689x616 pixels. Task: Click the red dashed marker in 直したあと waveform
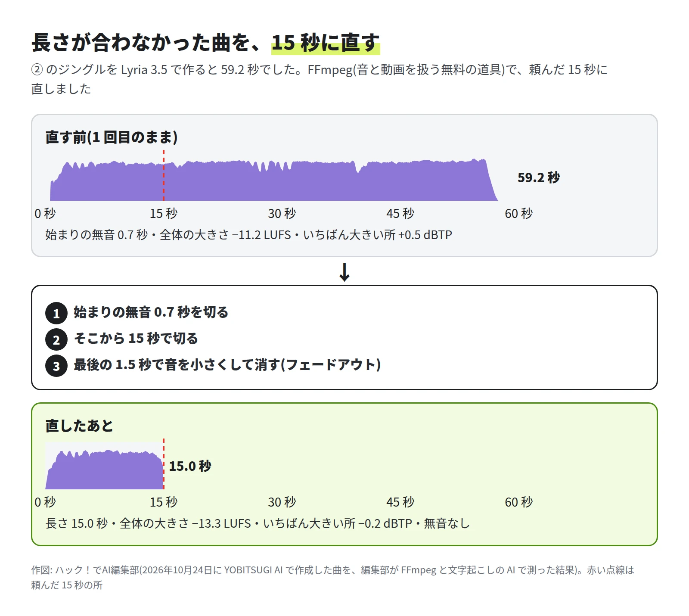[x=164, y=464]
